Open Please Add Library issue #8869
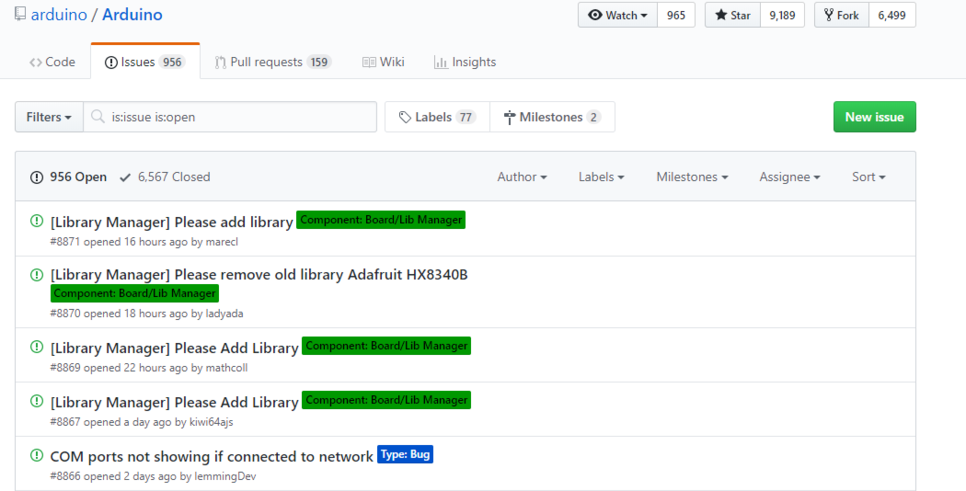The width and height of the screenshot is (966, 491). tap(174, 348)
